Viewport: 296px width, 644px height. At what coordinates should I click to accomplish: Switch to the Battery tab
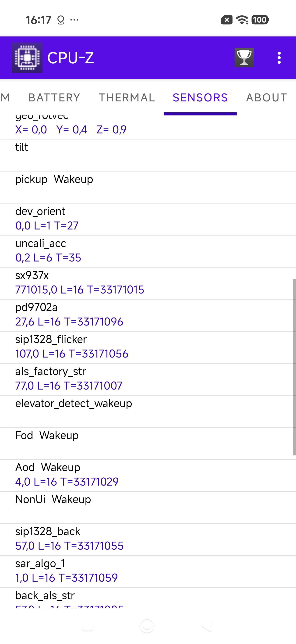pos(54,97)
